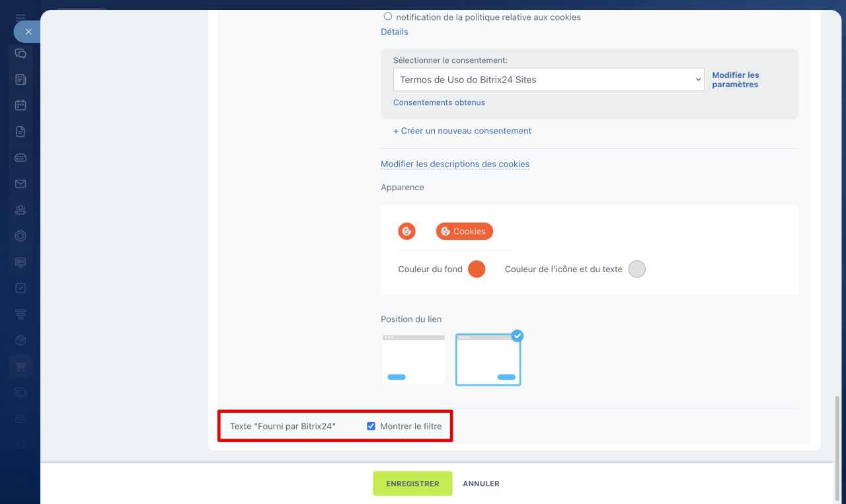846x504 pixels.
Task: Click "Modifier les descriptions des cookies"
Action: pos(455,164)
